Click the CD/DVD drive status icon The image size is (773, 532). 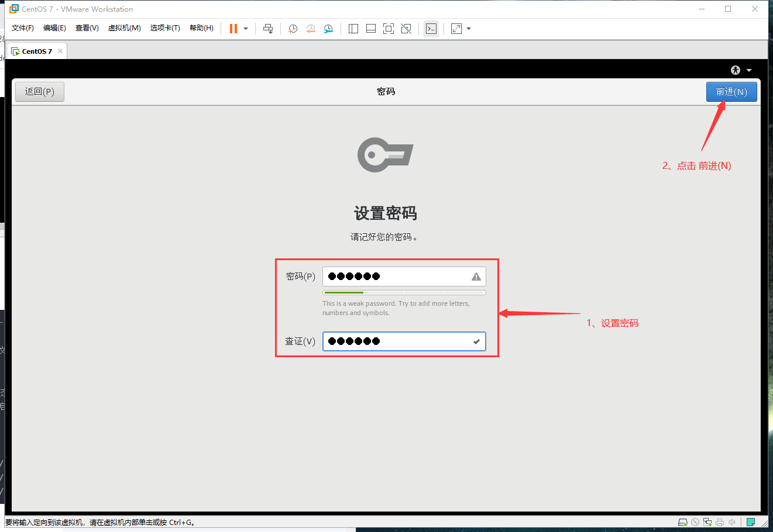(x=695, y=522)
